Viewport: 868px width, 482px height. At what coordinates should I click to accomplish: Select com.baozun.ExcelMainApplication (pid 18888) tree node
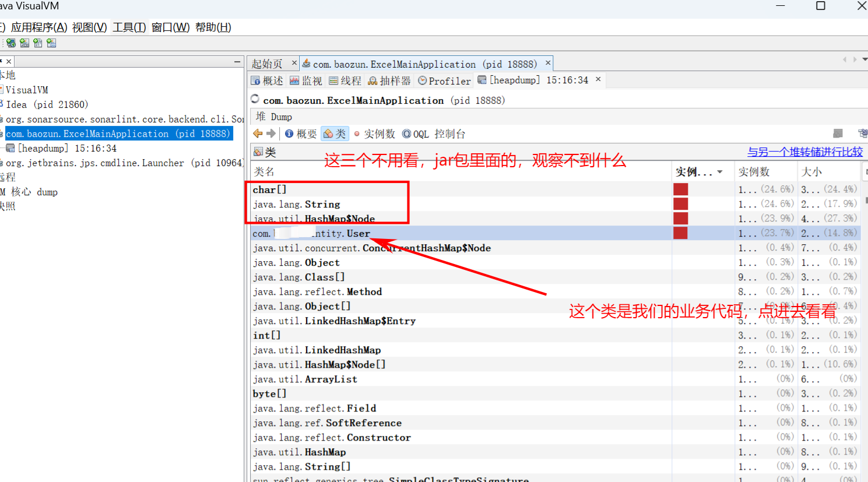[x=118, y=133]
